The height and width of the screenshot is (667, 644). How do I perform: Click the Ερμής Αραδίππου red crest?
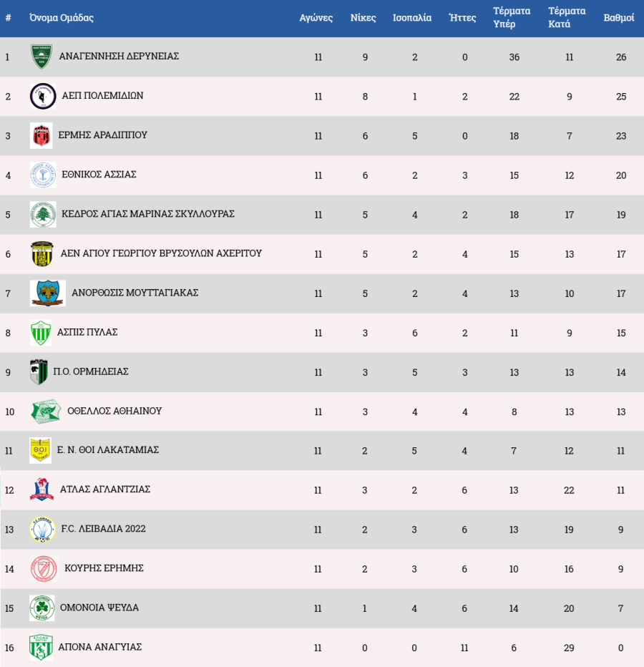[x=42, y=135]
